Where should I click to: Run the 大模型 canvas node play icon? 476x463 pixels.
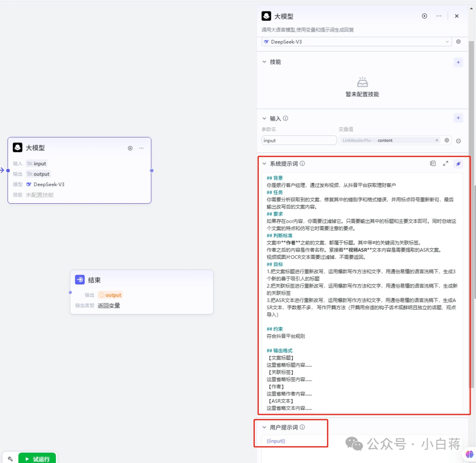pos(130,148)
